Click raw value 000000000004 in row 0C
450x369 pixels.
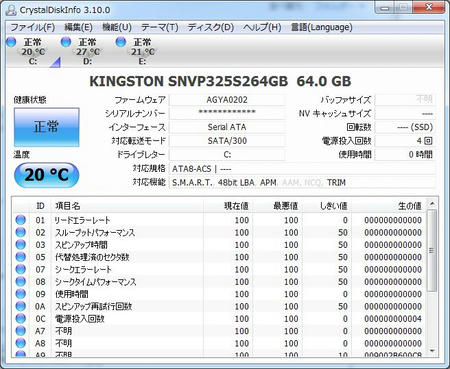pyautogui.click(x=393, y=319)
